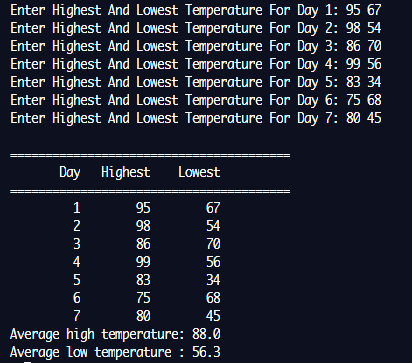Click the Day 4 values '99 56'
Viewport: 412px width, 363px height.
tap(364, 64)
